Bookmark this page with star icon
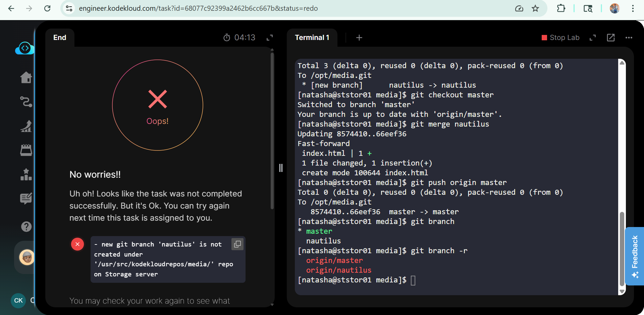 (x=535, y=8)
